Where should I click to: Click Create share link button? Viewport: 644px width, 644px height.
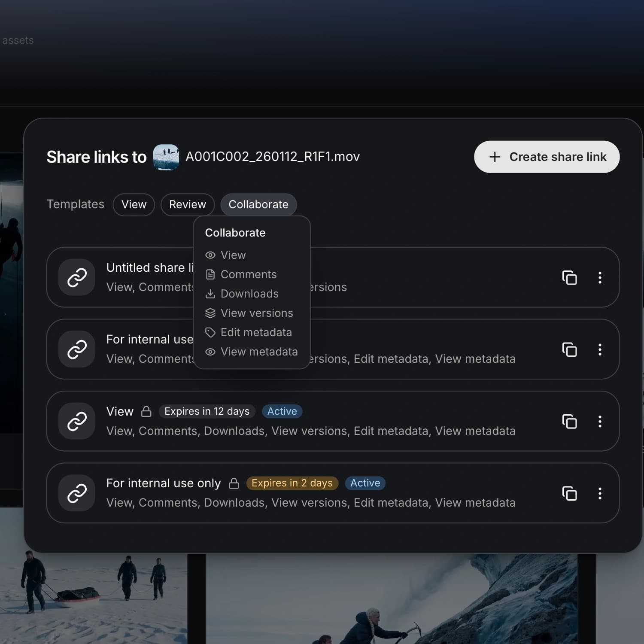547,157
